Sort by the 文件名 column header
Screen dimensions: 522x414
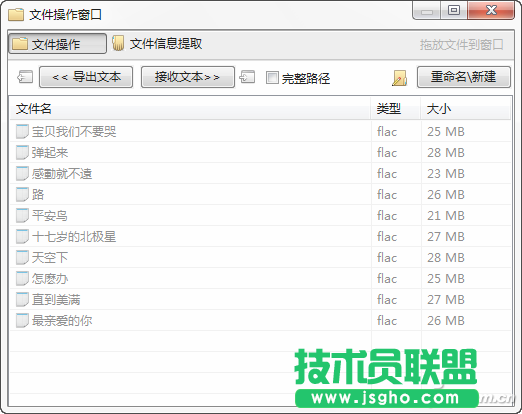190,109
